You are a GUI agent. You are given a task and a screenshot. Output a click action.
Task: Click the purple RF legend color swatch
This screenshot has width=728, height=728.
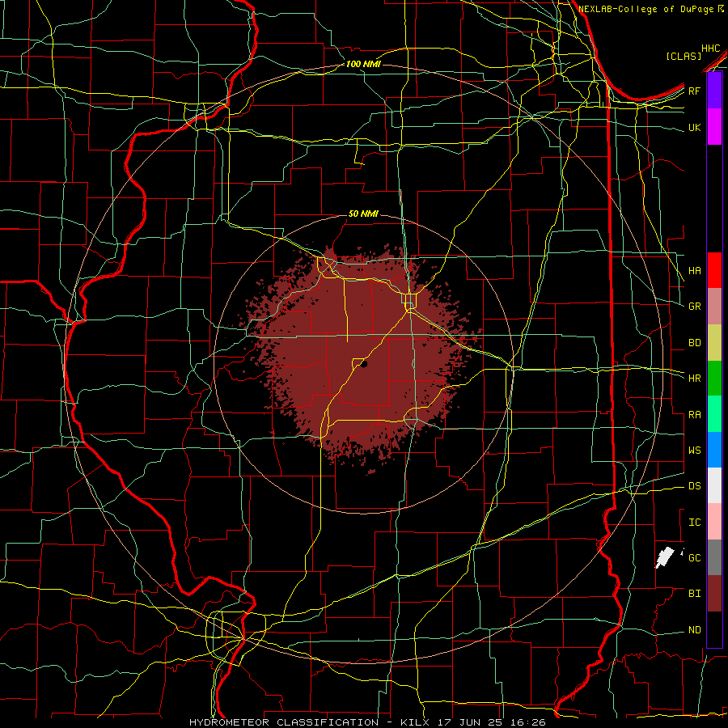coord(714,91)
